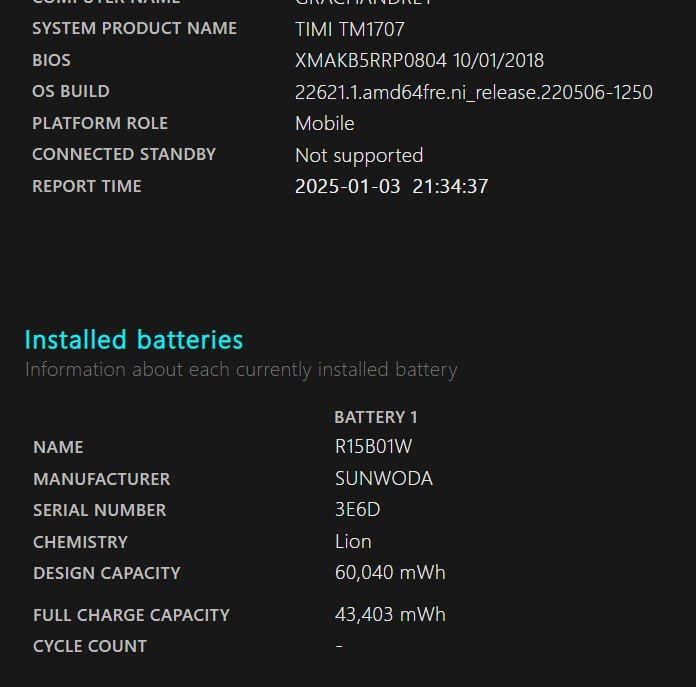Click the CONNECTED STANDBY label
Image resolution: width=696 pixels, height=687 pixels.
pos(124,155)
